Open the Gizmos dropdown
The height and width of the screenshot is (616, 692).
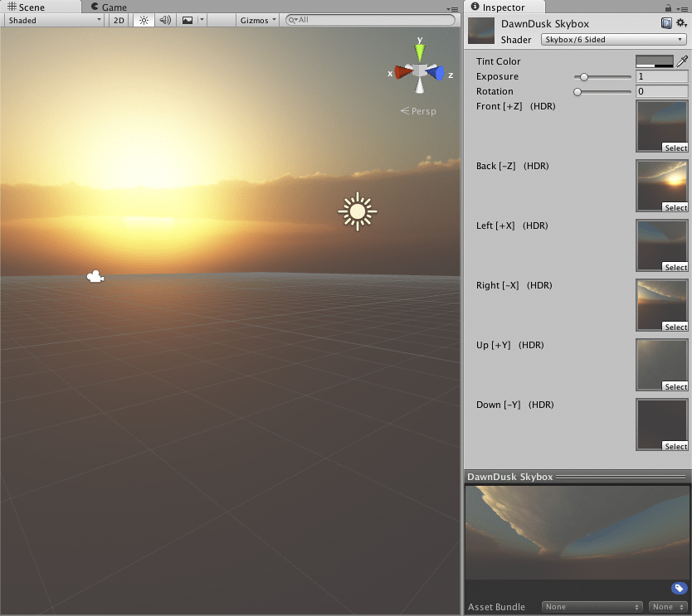(256, 20)
